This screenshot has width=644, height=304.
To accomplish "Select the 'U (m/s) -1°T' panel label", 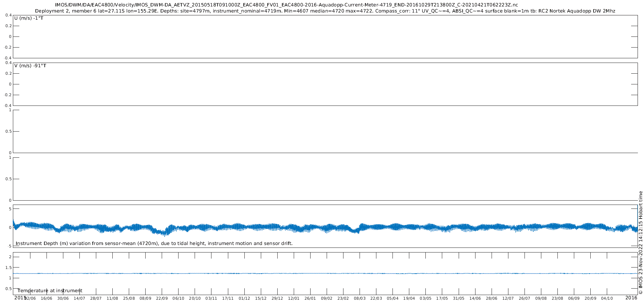I will [29, 18].
